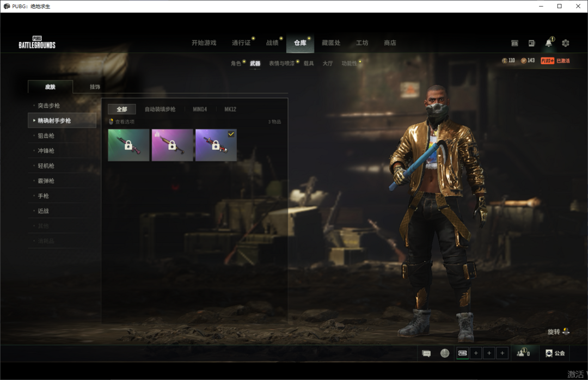Select the 武器 sub-tab

click(x=255, y=63)
